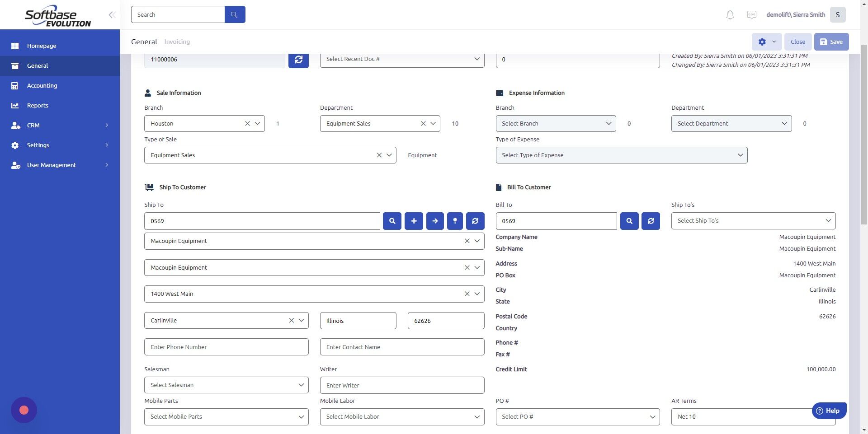Click the top Search text field
The height and width of the screenshot is (434, 868).
pos(178,14)
